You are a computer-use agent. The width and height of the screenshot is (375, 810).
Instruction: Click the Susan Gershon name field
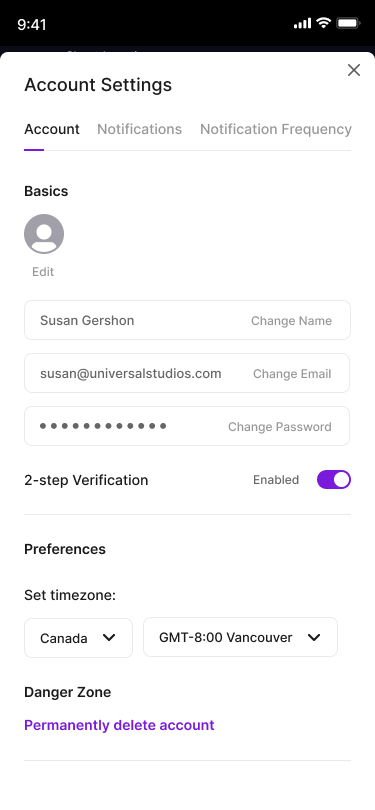click(x=188, y=320)
